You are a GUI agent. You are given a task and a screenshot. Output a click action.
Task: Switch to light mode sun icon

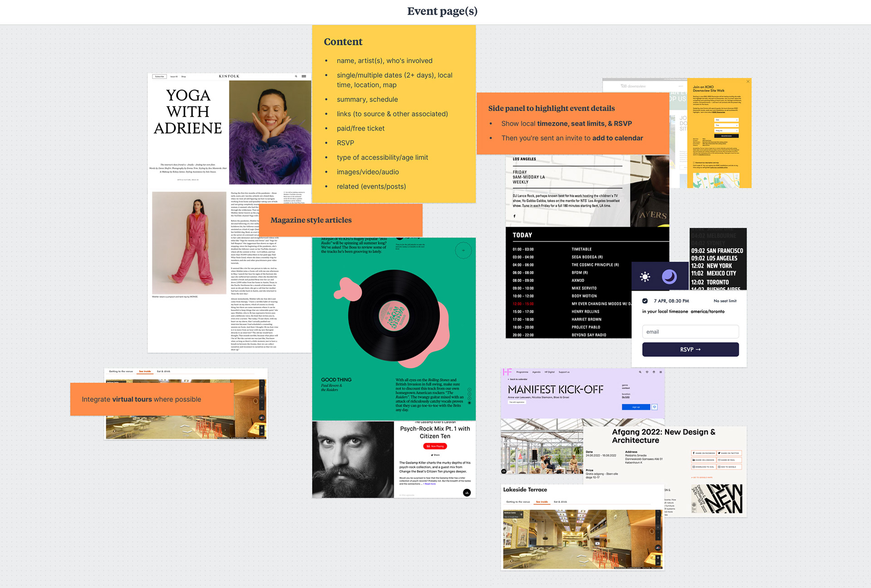coord(645,277)
